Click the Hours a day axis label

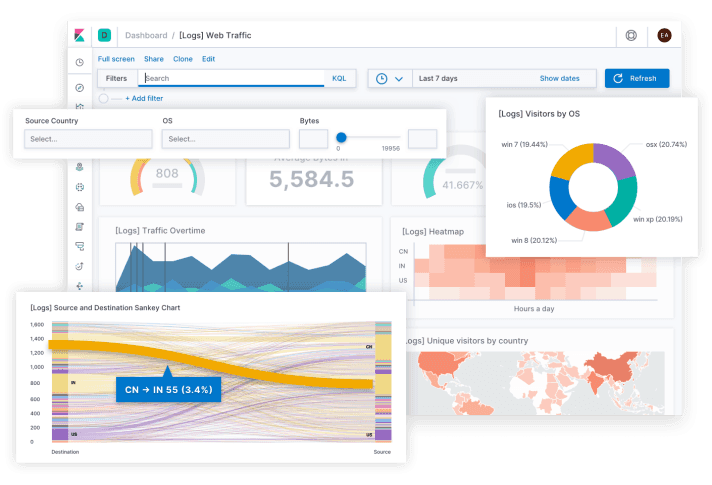pyautogui.click(x=534, y=309)
